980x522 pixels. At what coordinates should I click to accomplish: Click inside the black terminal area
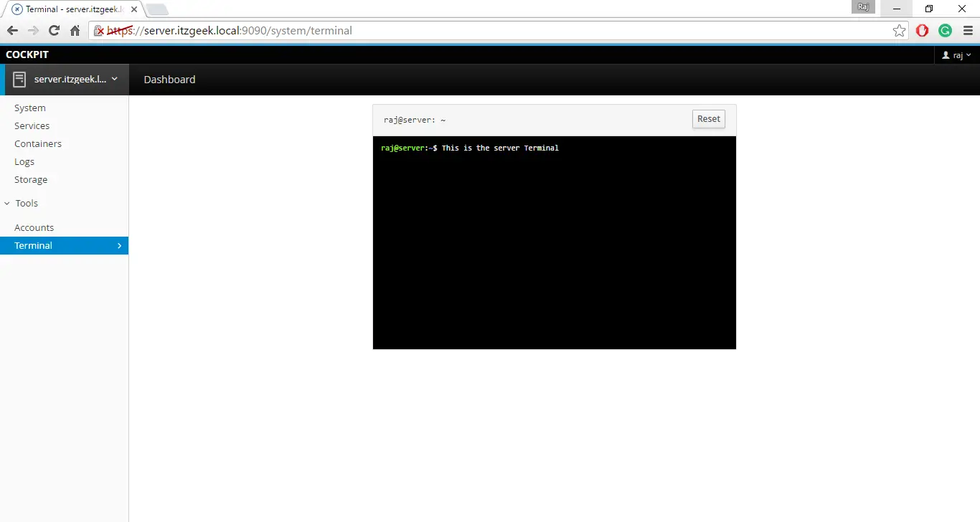click(x=555, y=242)
